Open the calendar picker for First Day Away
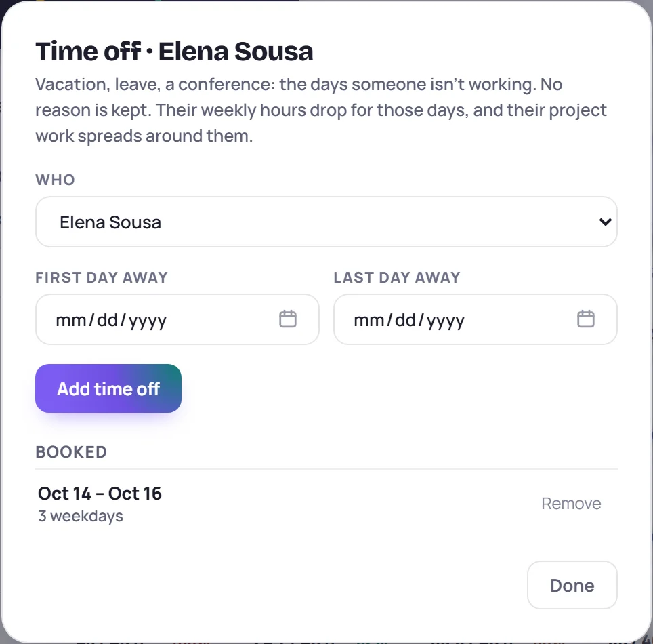653x644 pixels. click(287, 319)
